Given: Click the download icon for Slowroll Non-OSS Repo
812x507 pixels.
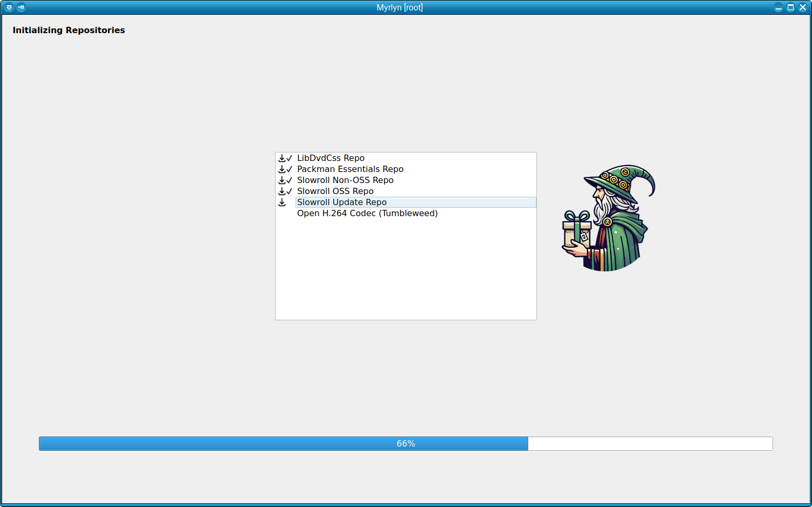Looking at the screenshot, I should pos(282,180).
